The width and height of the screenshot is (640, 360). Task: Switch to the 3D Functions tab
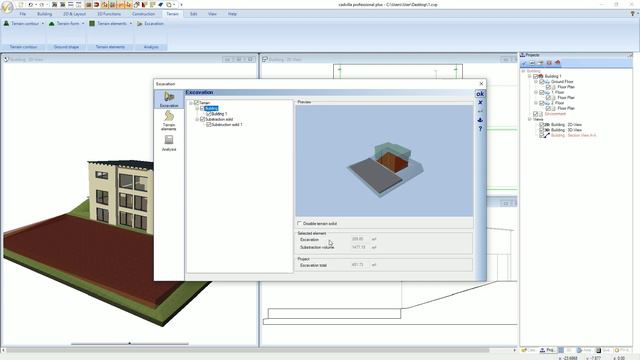[x=109, y=14]
